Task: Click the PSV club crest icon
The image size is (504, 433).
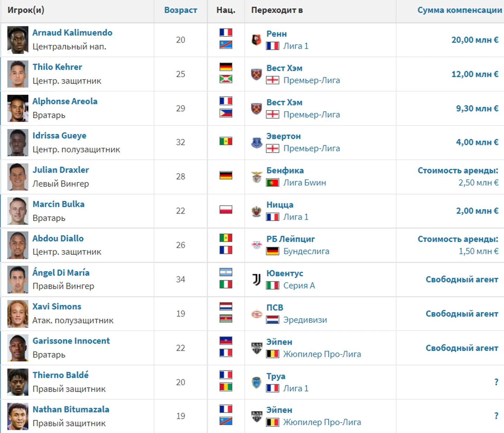Action: click(256, 314)
